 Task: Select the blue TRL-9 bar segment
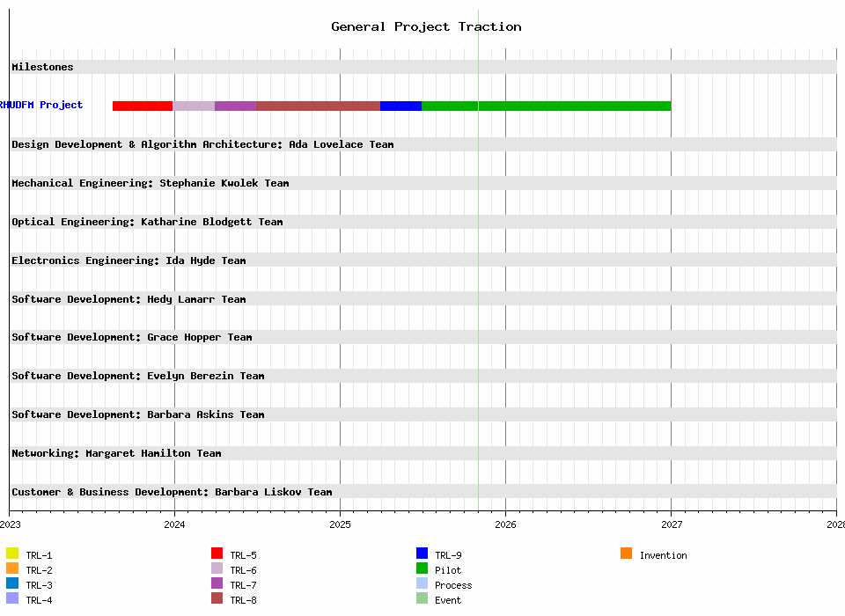400,106
